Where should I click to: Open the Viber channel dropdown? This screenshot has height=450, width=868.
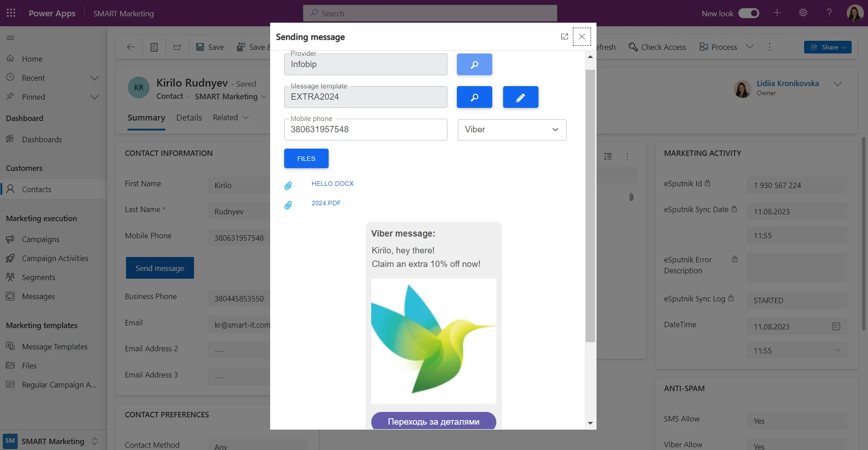[512, 130]
